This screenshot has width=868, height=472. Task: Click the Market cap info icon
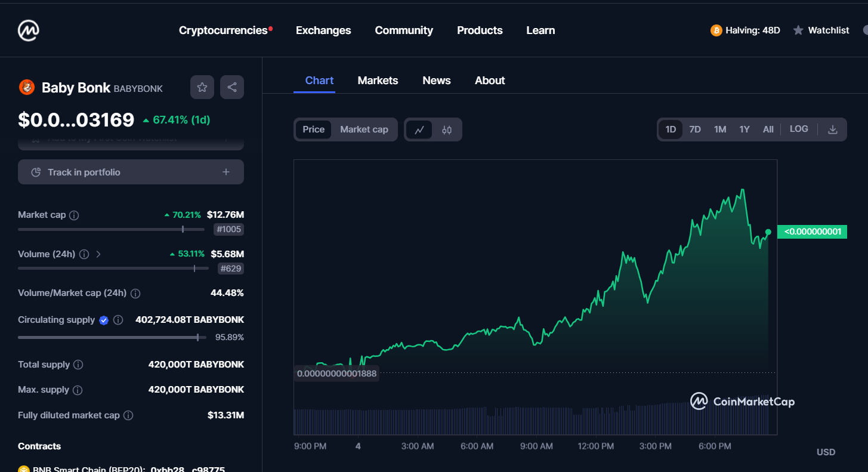point(74,215)
